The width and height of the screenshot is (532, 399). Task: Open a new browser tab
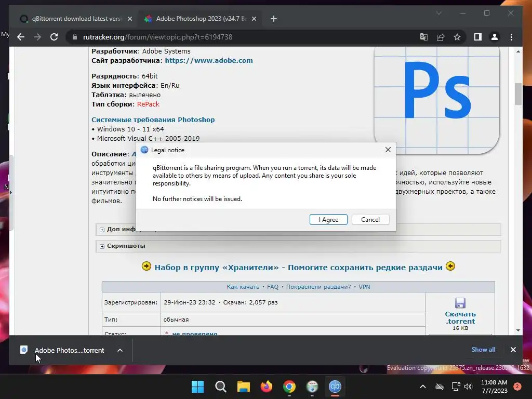pyautogui.click(x=274, y=19)
